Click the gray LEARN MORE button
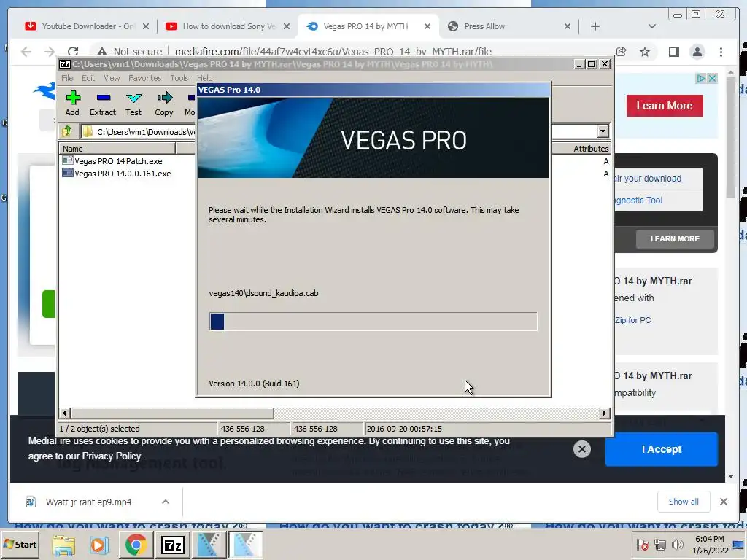Image resolution: width=747 pixels, height=560 pixels. click(675, 238)
